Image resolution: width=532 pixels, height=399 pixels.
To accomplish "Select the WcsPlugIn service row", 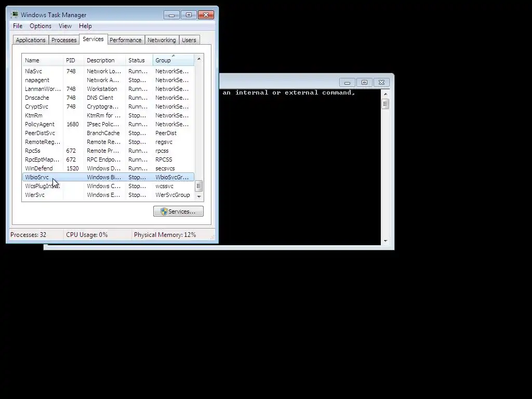I will [x=108, y=186].
